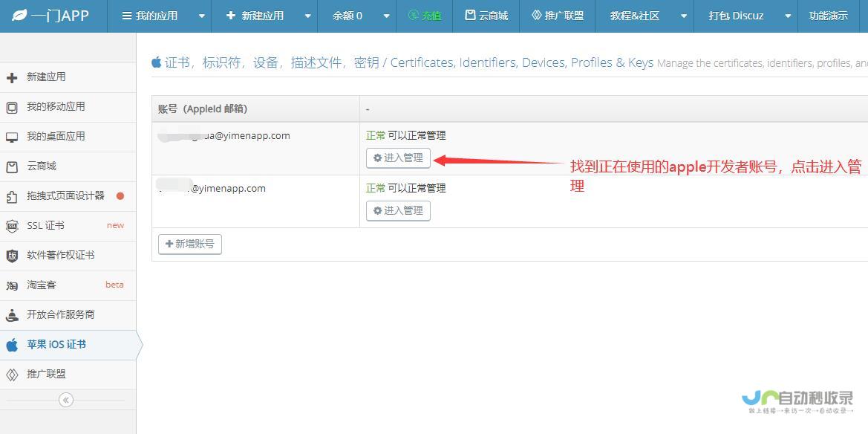
Task: Click the red dot beside 拖拽式页面设计器
Action: pos(120,195)
